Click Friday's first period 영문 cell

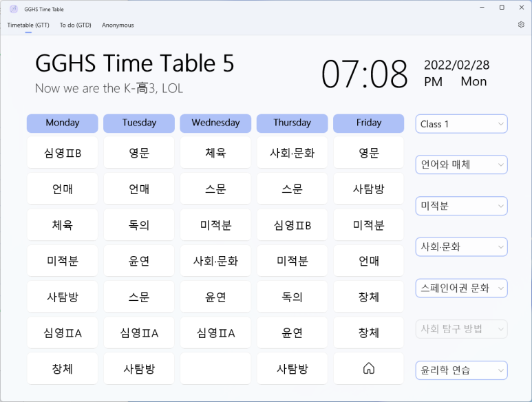pos(369,153)
